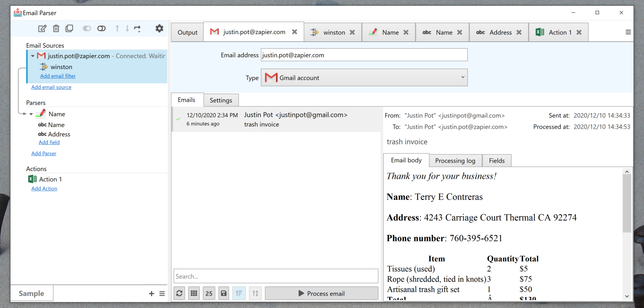This screenshot has width=644, height=308.
Task: Click the edit (pencil) icon in sidebar toolbar
Action: pyautogui.click(x=42, y=29)
